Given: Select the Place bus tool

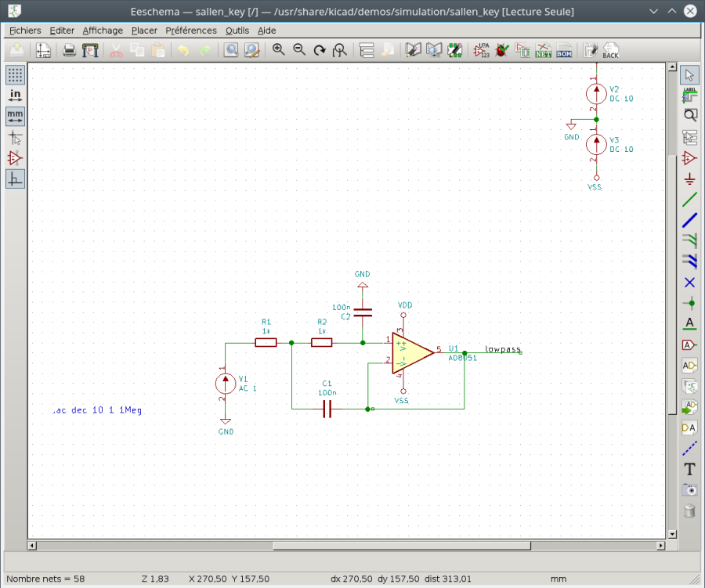Looking at the screenshot, I should (689, 220).
